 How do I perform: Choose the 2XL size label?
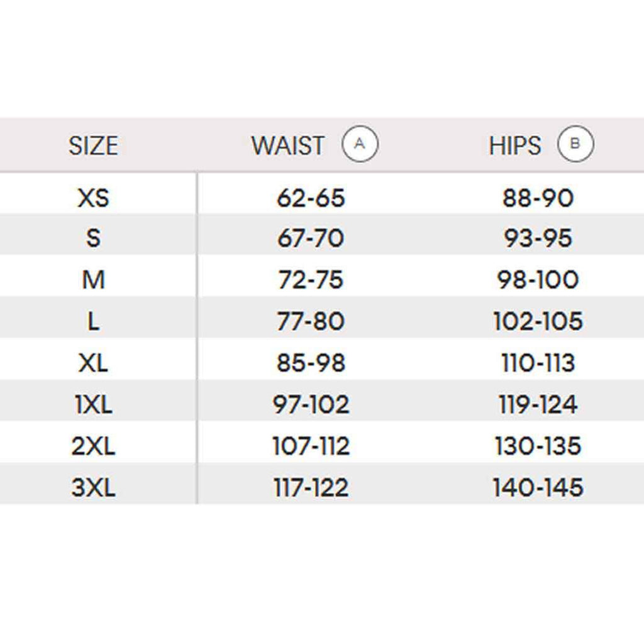(93, 447)
